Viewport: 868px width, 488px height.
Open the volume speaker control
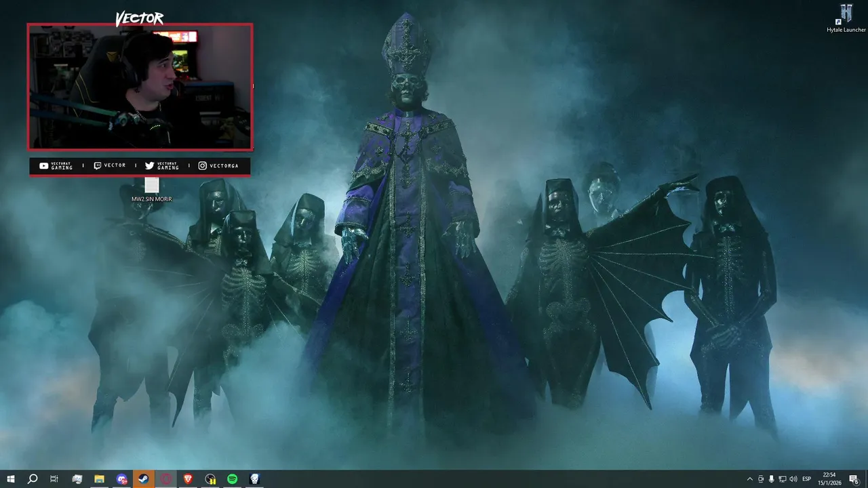(x=793, y=479)
